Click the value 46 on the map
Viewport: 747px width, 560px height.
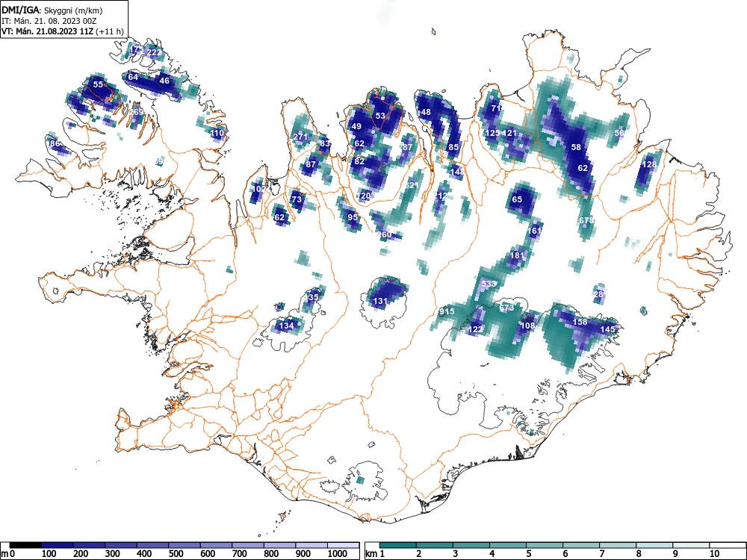(164, 81)
